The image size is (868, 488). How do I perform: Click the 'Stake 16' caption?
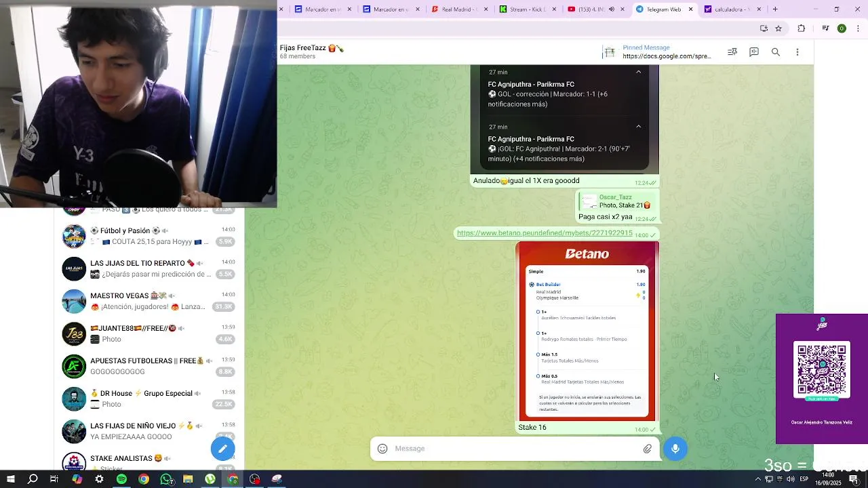(532, 428)
